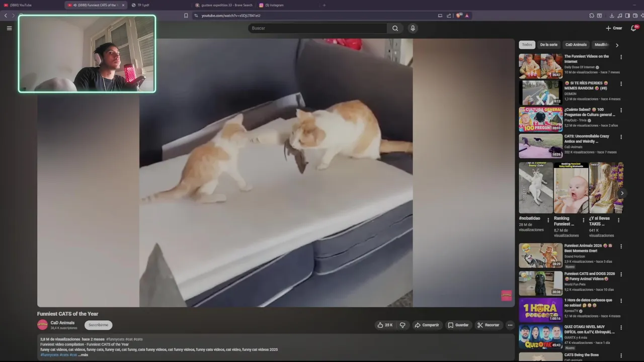Viewport: 644px width, 362px height.
Task: Close the Funniest CATS tab
Action: (123, 5)
